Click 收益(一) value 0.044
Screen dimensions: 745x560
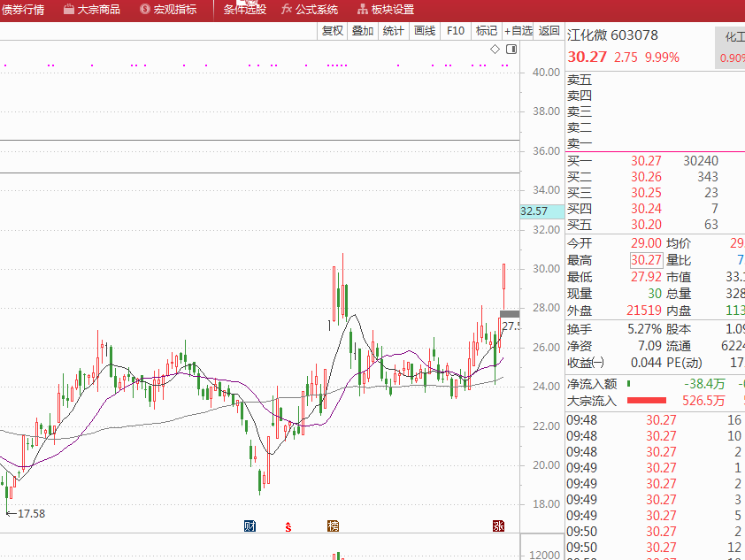coord(646,363)
